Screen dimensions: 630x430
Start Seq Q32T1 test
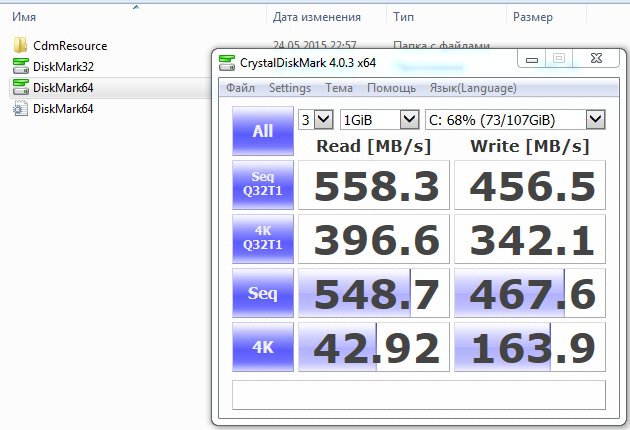(x=263, y=185)
